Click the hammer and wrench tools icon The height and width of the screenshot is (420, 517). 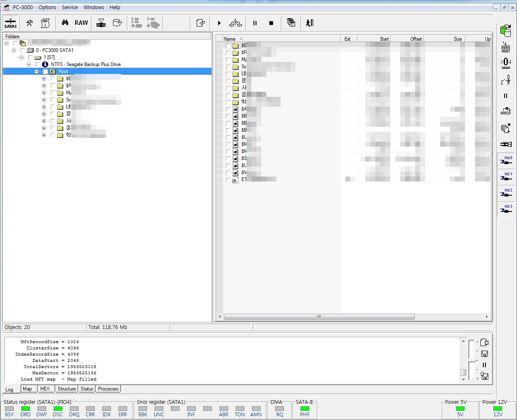pyautogui.click(x=30, y=23)
